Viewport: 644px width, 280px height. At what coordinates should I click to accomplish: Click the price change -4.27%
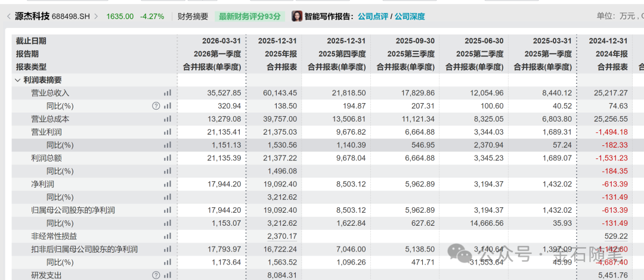pyautogui.click(x=152, y=17)
